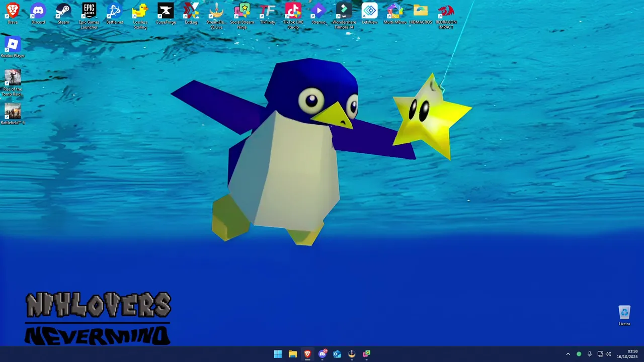Screen dimensions: 644x362
Task: Expand the hidden system tray icons
Action: pos(568,354)
